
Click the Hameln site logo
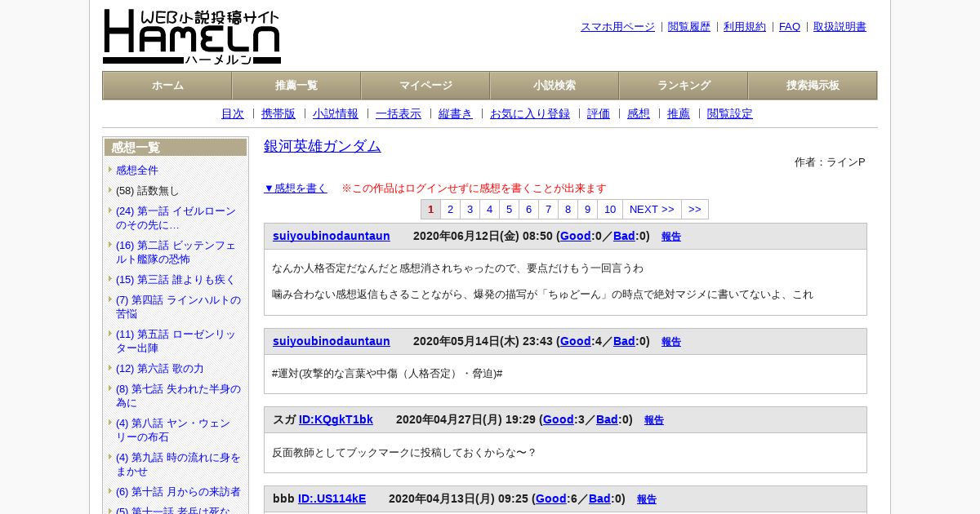click(x=192, y=37)
